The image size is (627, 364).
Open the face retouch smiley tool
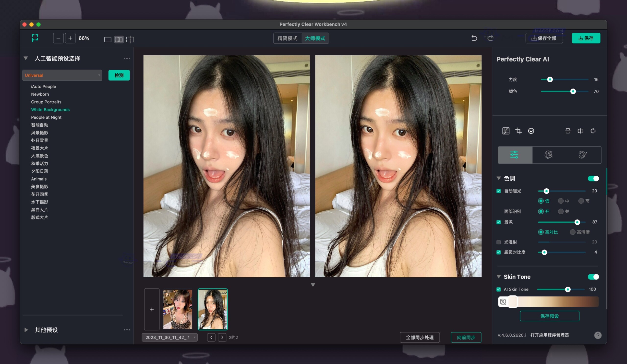pos(531,131)
